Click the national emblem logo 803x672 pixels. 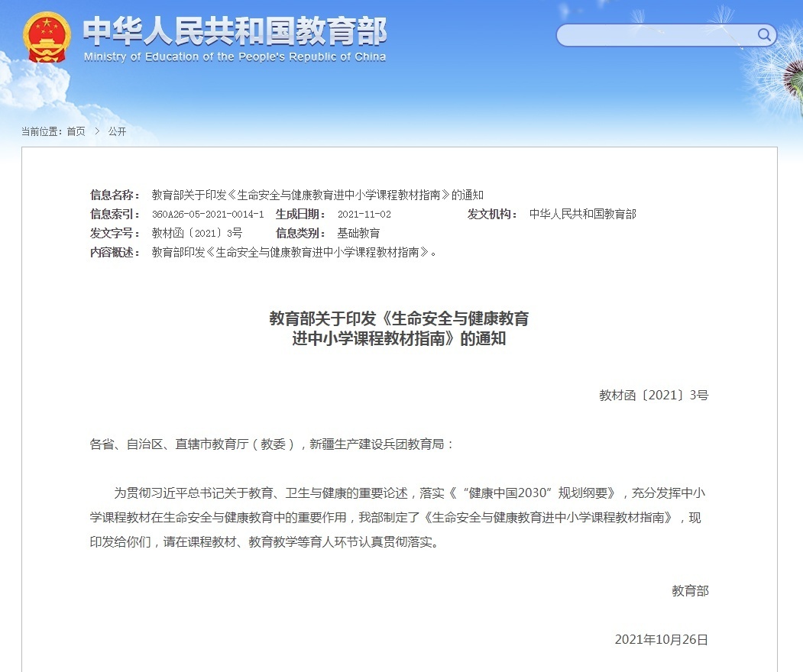point(47,37)
